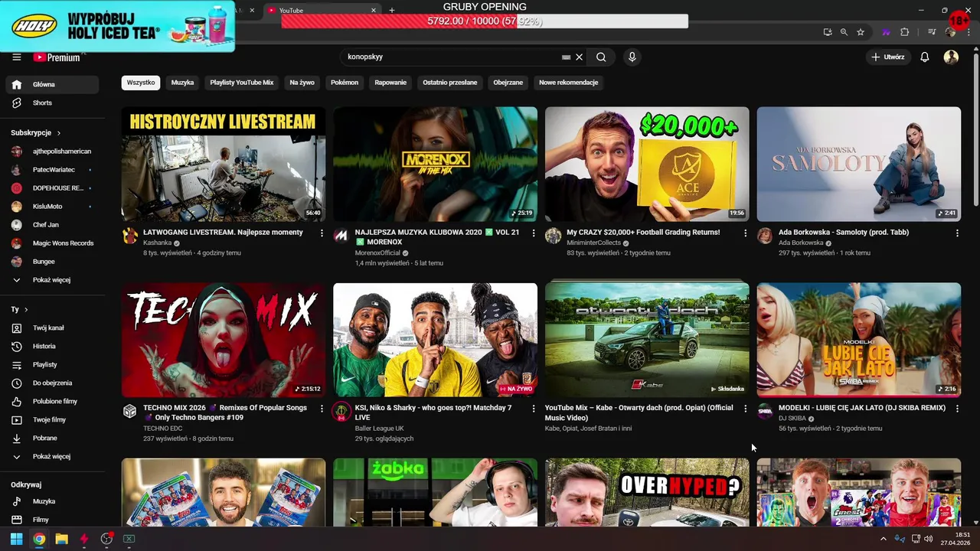The width and height of the screenshot is (980, 551).
Task: Click the browser zoom magnifier icon
Action: 844,32
